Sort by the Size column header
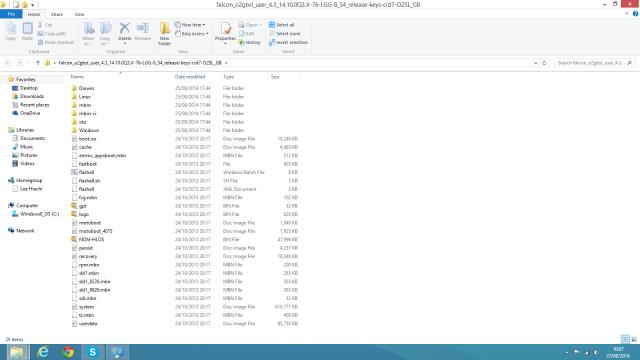 tap(275, 77)
